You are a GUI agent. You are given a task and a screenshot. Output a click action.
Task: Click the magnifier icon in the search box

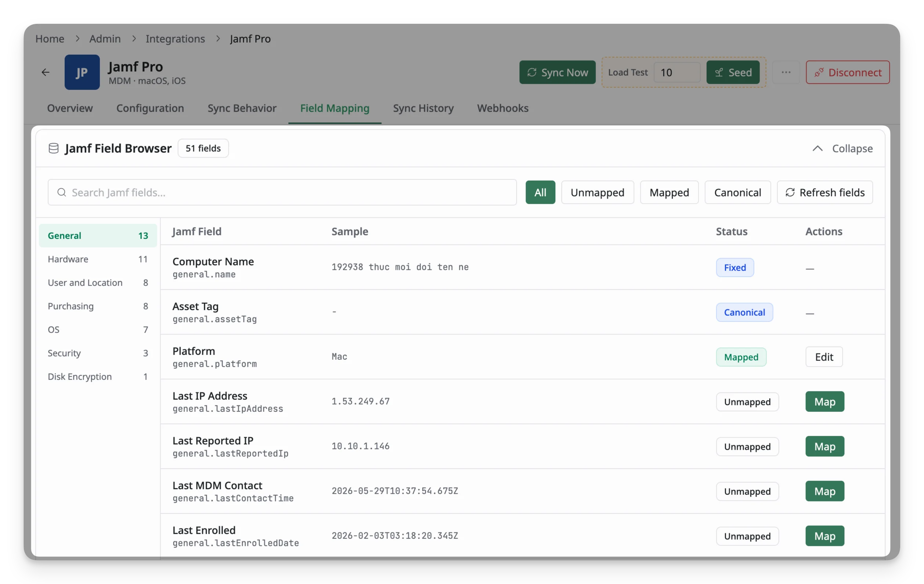point(62,192)
